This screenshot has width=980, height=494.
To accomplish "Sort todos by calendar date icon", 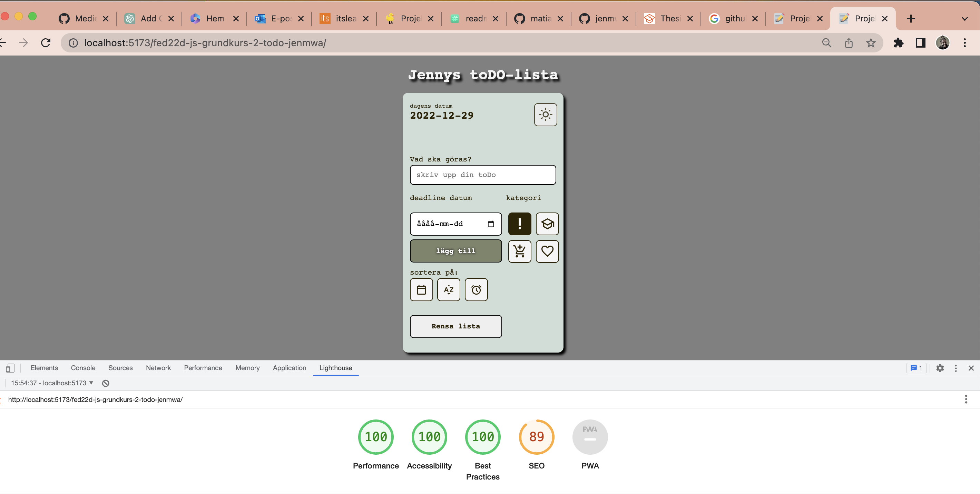I will pos(421,289).
